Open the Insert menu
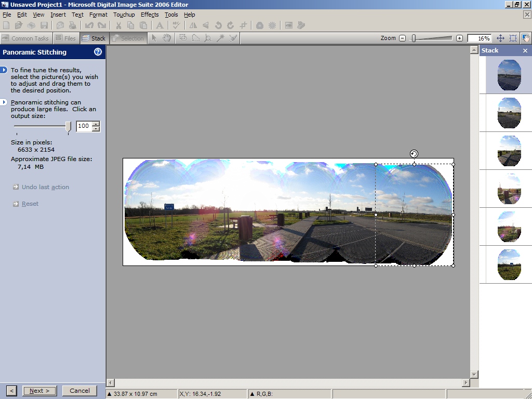The image size is (532, 399). tap(58, 15)
